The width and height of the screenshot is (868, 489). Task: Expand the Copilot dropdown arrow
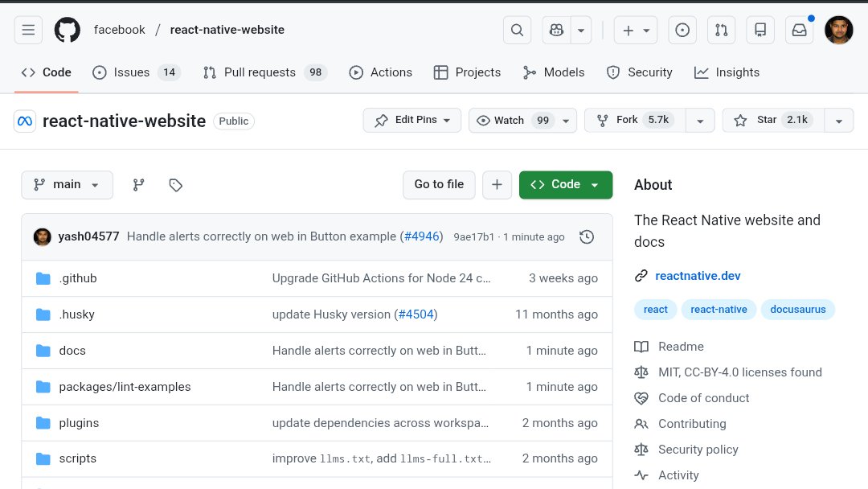[x=581, y=30]
